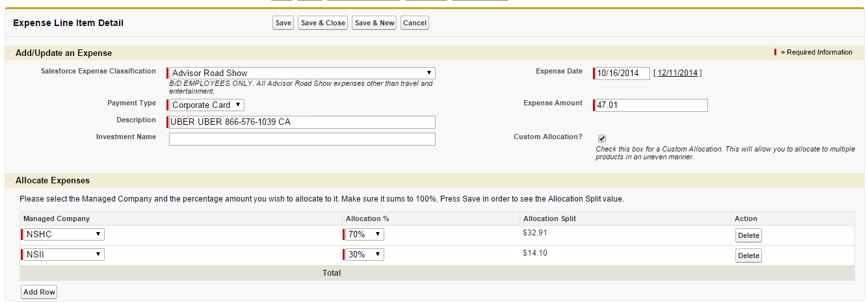Click the Save button
The image size is (868, 303).
point(283,23)
